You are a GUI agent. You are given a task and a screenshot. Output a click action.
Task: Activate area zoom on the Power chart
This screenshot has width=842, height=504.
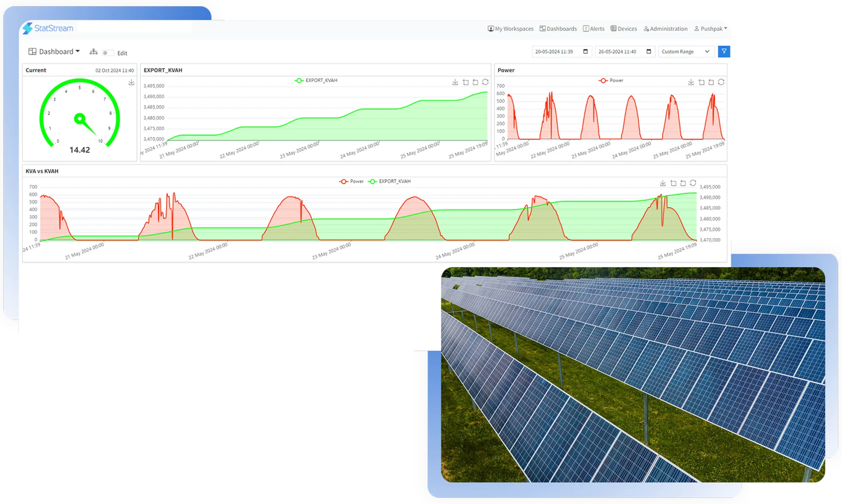coord(702,82)
